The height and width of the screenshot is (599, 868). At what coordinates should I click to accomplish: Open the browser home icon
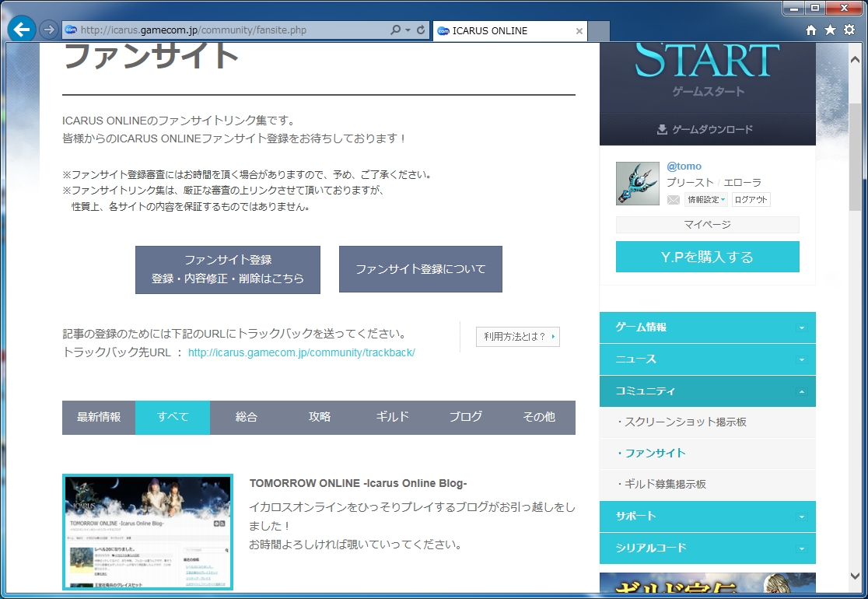point(811,30)
